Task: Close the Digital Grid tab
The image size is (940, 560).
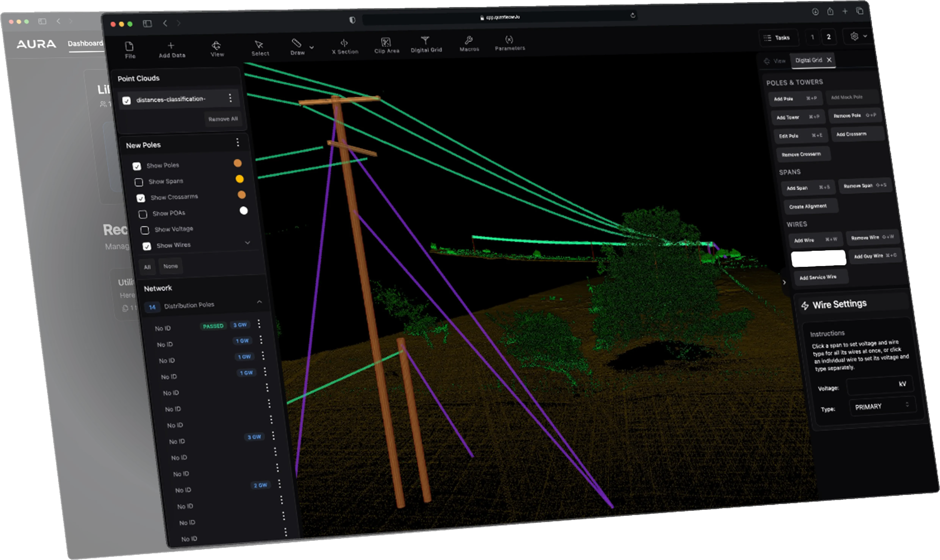Action: click(x=829, y=60)
